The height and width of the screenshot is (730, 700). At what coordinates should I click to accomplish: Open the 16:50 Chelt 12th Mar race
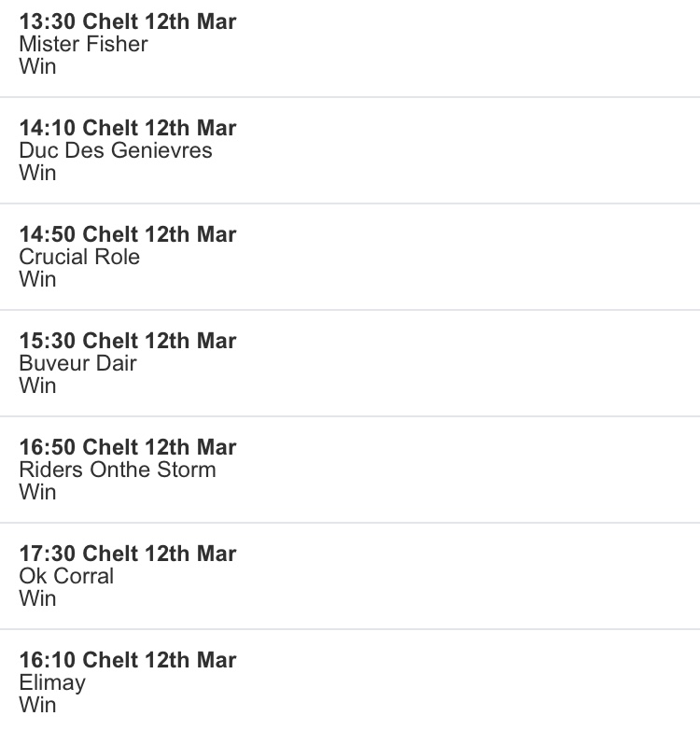pos(128,447)
